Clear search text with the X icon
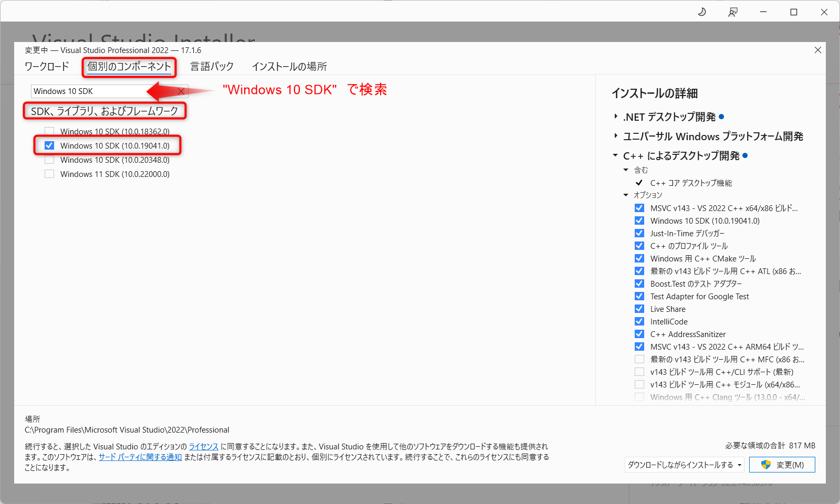Image resolution: width=840 pixels, height=504 pixels. click(x=181, y=91)
